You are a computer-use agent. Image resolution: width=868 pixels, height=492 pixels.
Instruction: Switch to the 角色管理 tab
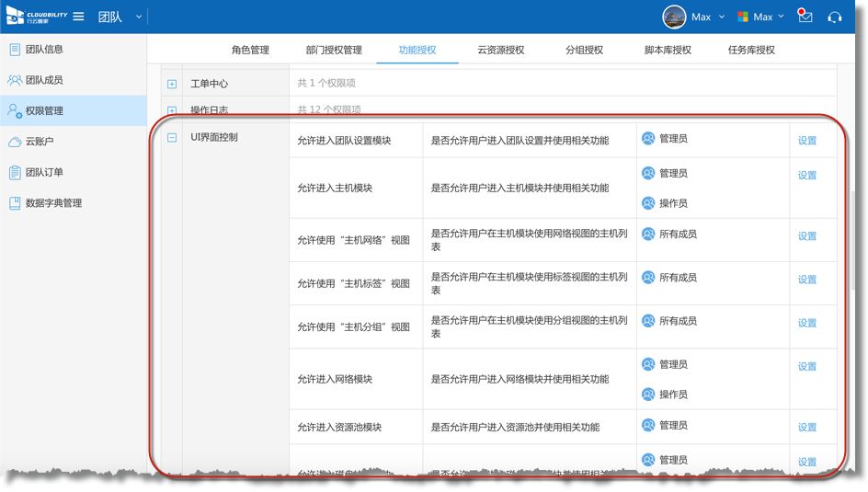[x=250, y=50]
